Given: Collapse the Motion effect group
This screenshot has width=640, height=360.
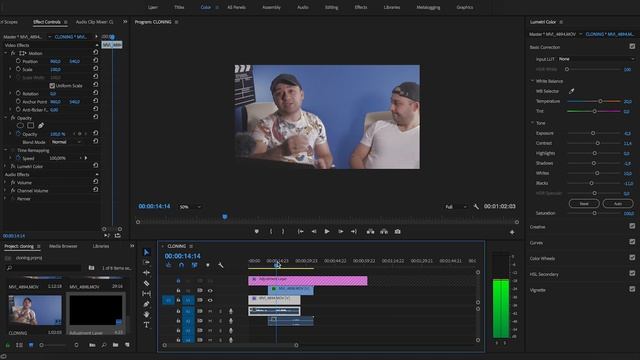Looking at the screenshot, I should point(6,53).
